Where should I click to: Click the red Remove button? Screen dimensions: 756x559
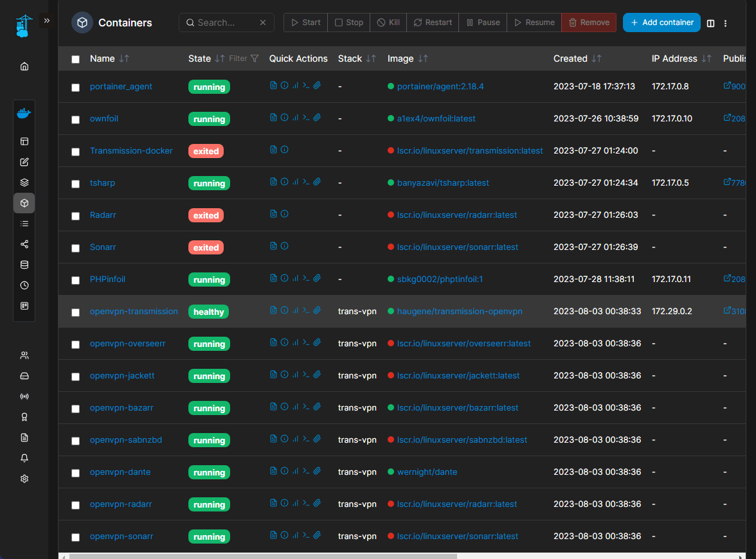(589, 22)
